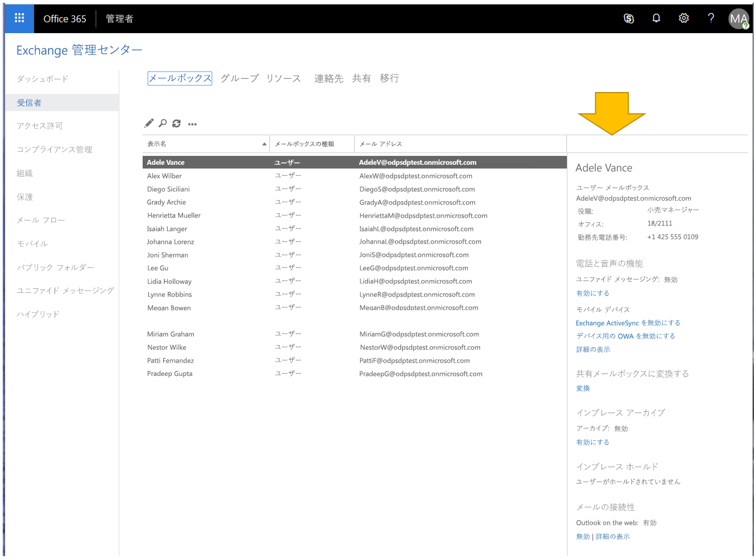Click the help question mark icon
This screenshot has width=756, height=560.
coord(711,19)
